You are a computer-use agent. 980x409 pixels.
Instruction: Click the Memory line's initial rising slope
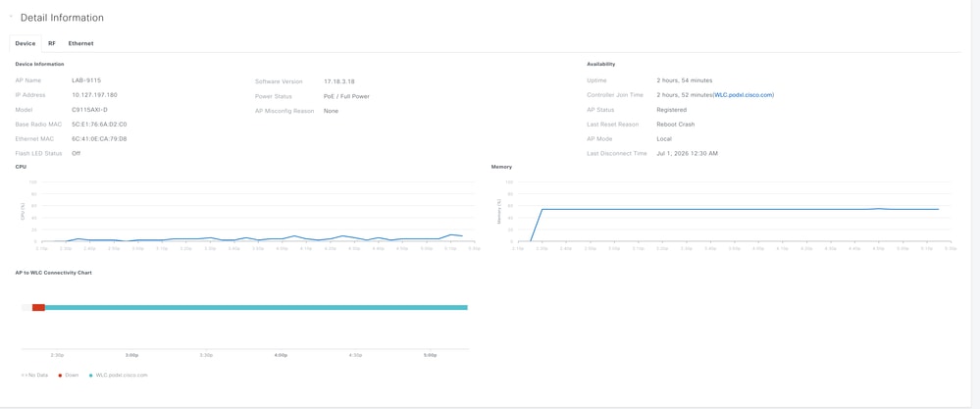pyautogui.click(x=537, y=226)
